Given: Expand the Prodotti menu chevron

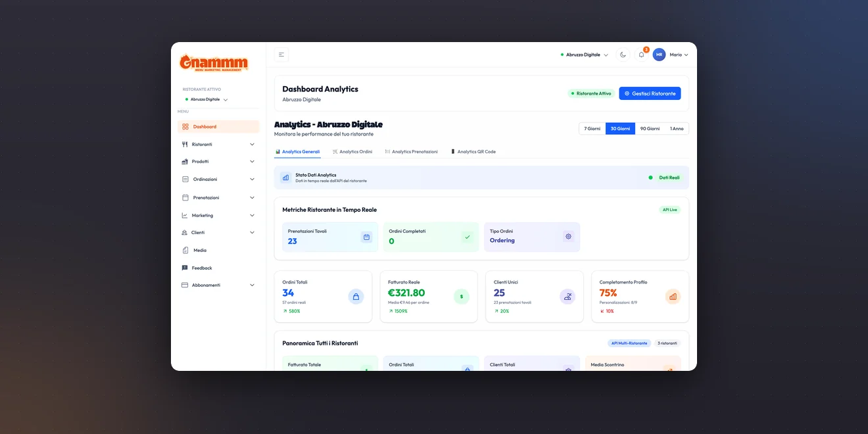Looking at the screenshot, I should pyautogui.click(x=252, y=161).
